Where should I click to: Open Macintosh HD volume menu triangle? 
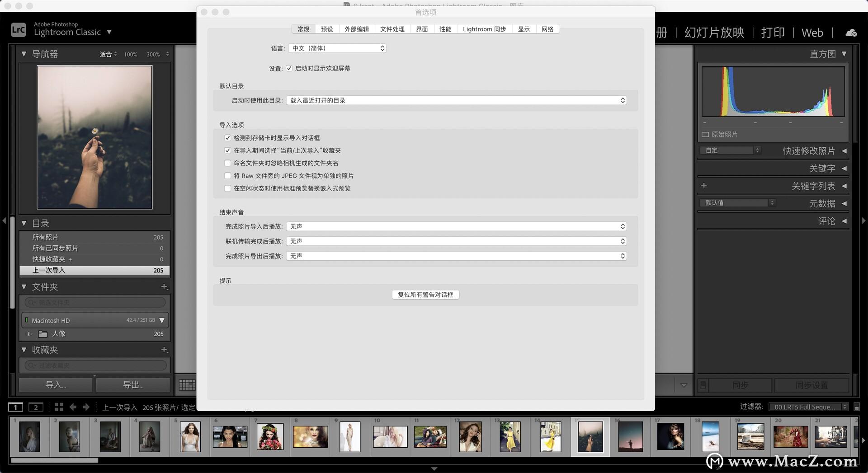tap(162, 320)
